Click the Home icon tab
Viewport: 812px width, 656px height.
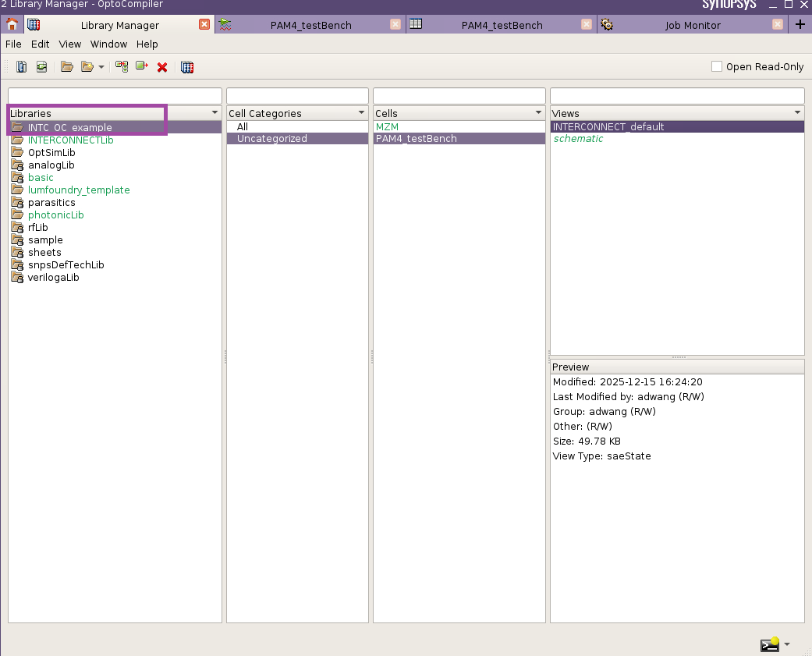(12, 24)
